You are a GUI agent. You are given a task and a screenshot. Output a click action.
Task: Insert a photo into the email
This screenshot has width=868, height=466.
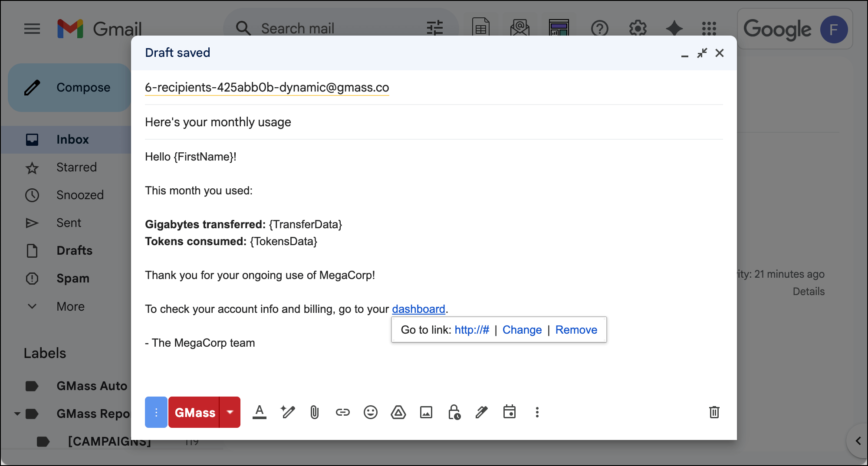click(426, 412)
